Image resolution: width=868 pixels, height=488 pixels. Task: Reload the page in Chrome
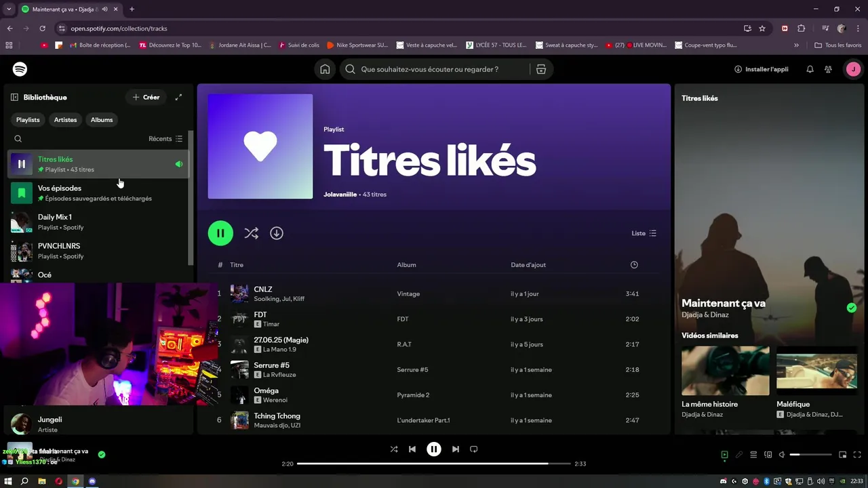pos(42,28)
